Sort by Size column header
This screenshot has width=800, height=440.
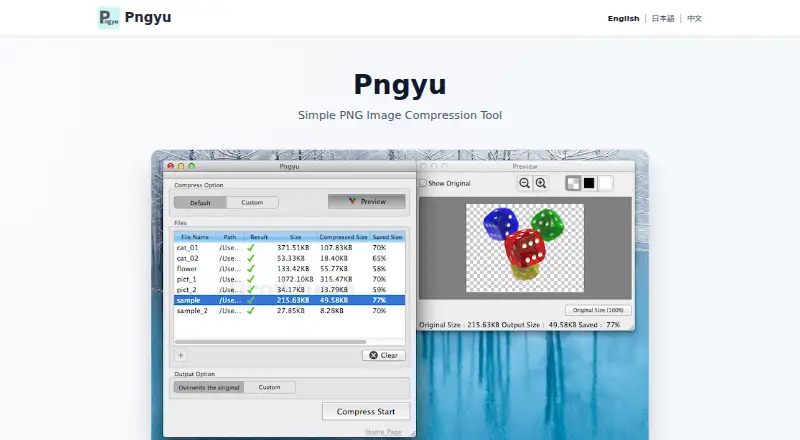coord(295,237)
